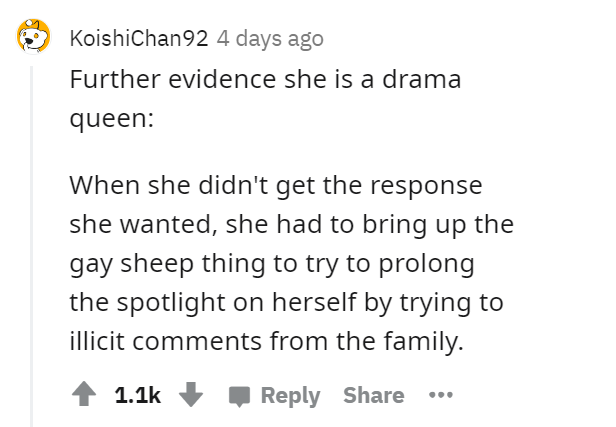616x427 pixels.
Task: Click the 'Further evidence she is' text line
Action: pyautogui.click(x=266, y=79)
